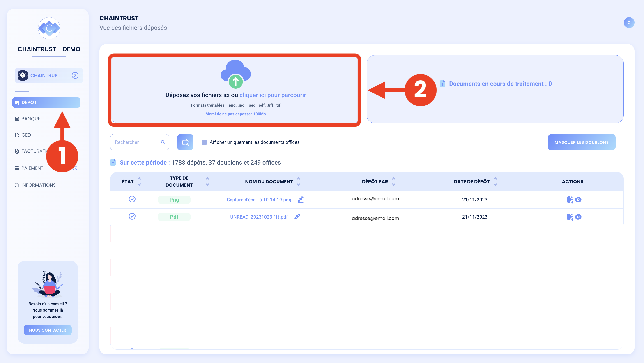Screen dimensions: 644x363
Task: Click the bank icon beside BANQUE
Action: pos(17,119)
